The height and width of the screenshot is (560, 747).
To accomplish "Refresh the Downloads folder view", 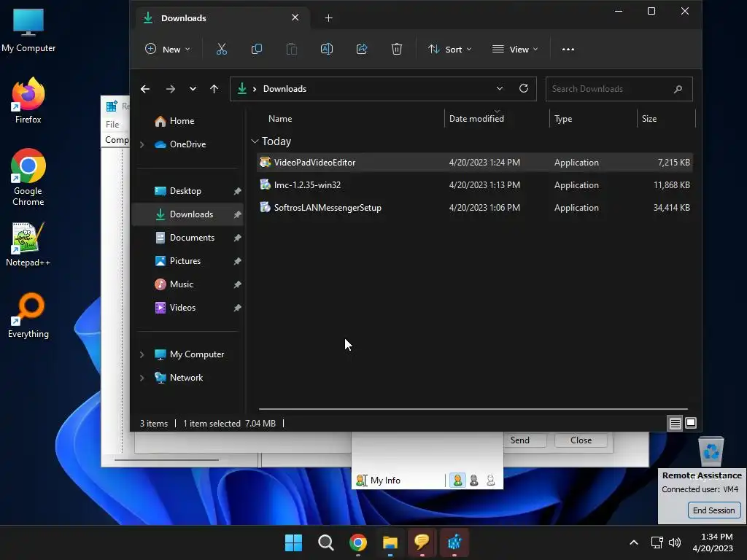I will [524, 88].
